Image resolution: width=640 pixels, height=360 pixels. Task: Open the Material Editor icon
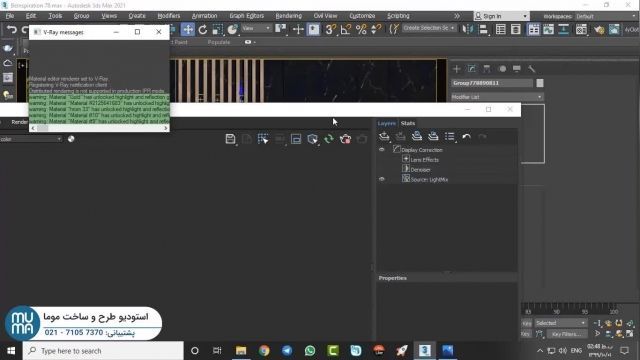(581, 29)
